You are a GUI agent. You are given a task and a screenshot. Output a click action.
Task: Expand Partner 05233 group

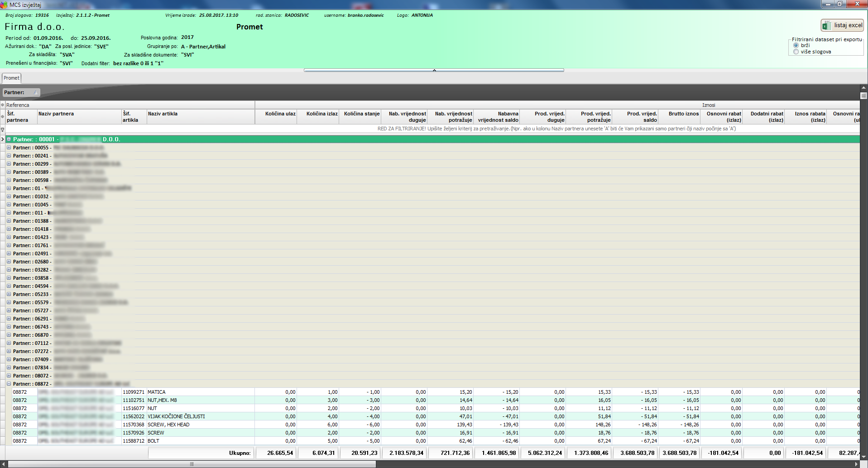[x=9, y=294]
